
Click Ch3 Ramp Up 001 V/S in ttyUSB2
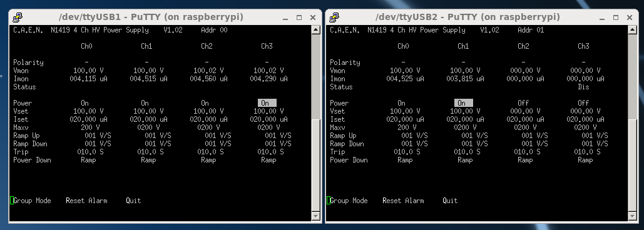(x=595, y=136)
